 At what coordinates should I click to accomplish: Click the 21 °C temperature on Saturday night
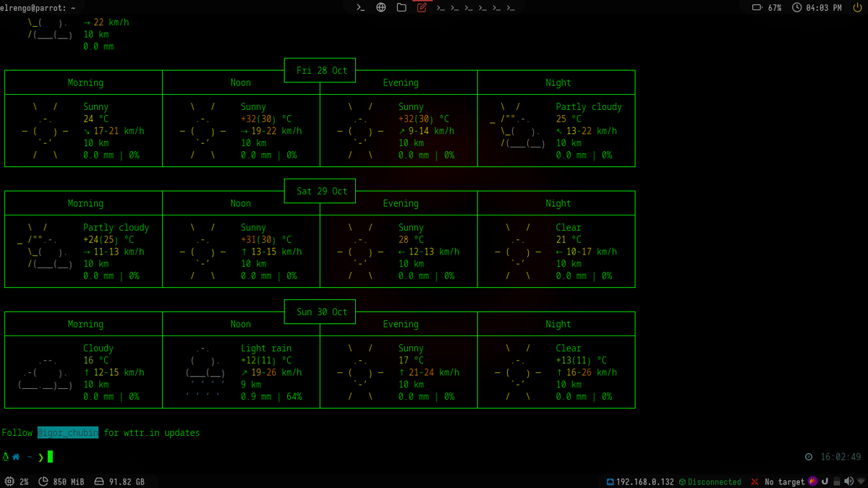pyautogui.click(x=569, y=239)
